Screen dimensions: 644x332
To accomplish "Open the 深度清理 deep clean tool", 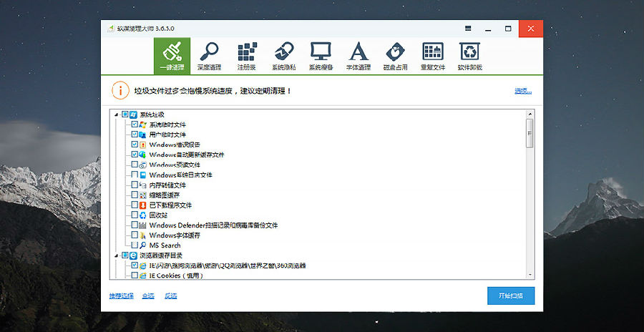I will click(209, 55).
